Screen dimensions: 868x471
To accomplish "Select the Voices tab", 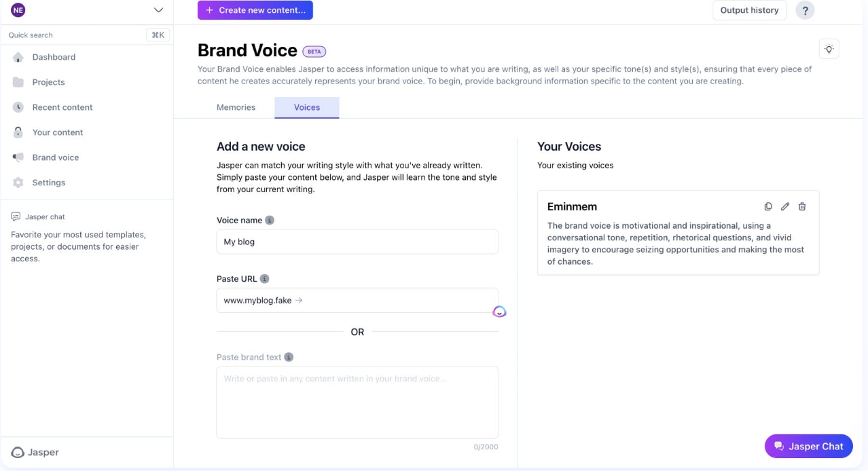I will (x=307, y=107).
